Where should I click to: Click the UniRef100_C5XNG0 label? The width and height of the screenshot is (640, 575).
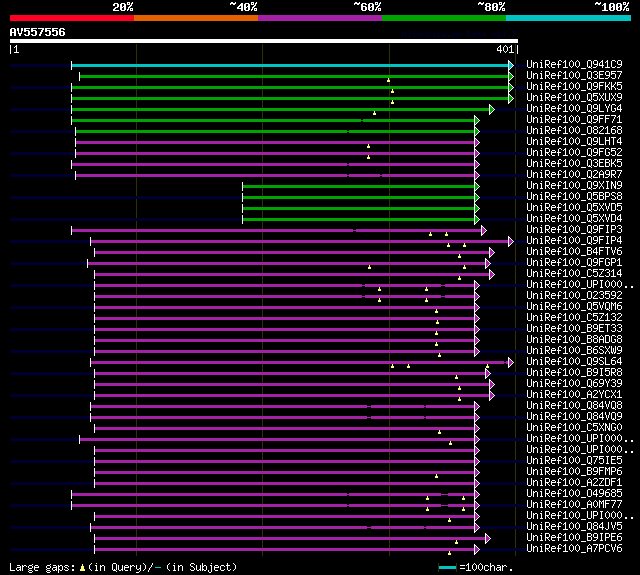click(574, 428)
